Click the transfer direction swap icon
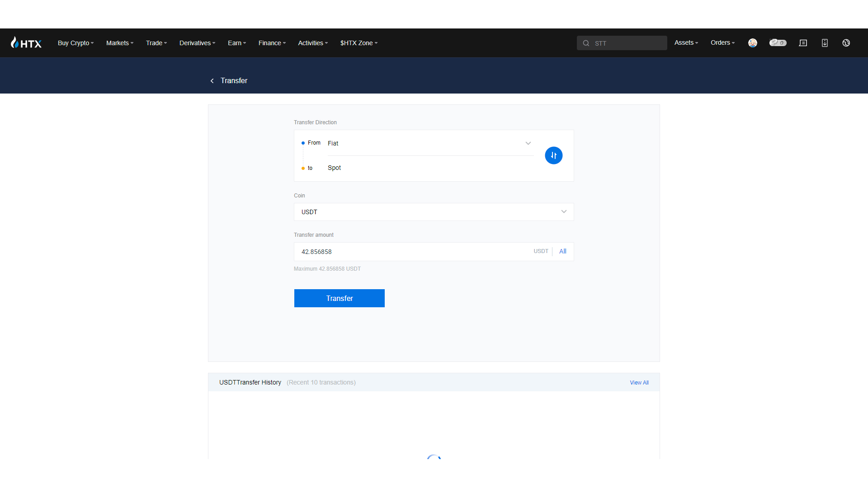The image size is (868, 488). pos(553,155)
